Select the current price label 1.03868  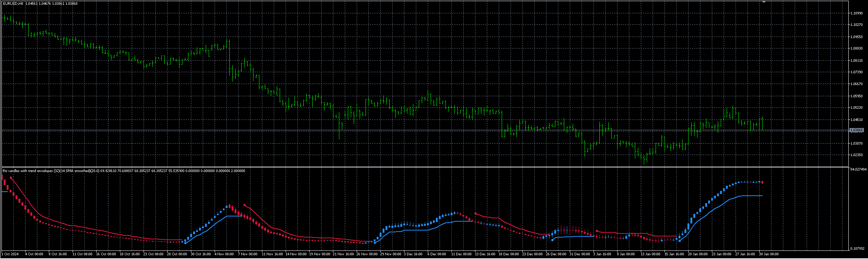pos(857,130)
